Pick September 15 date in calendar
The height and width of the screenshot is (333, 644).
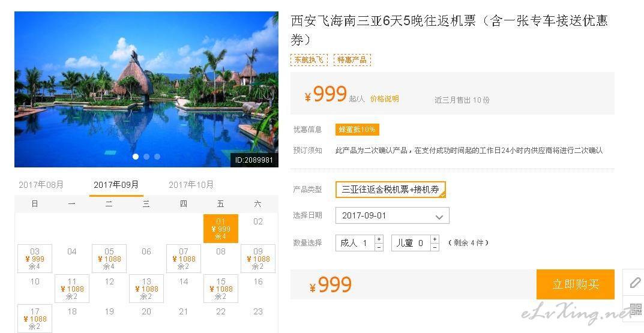tap(221, 289)
